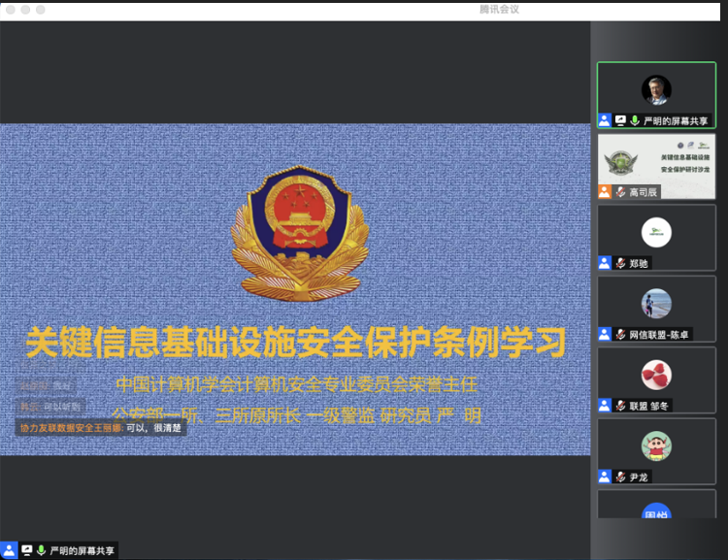Image resolution: width=728 pixels, height=560 pixels.
Task: Click the second window control dot (minimize)
Action: [25, 10]
